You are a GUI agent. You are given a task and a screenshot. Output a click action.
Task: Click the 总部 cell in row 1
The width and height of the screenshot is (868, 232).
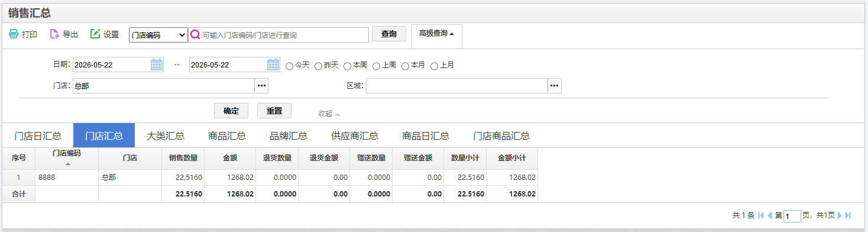pos(130,177)
